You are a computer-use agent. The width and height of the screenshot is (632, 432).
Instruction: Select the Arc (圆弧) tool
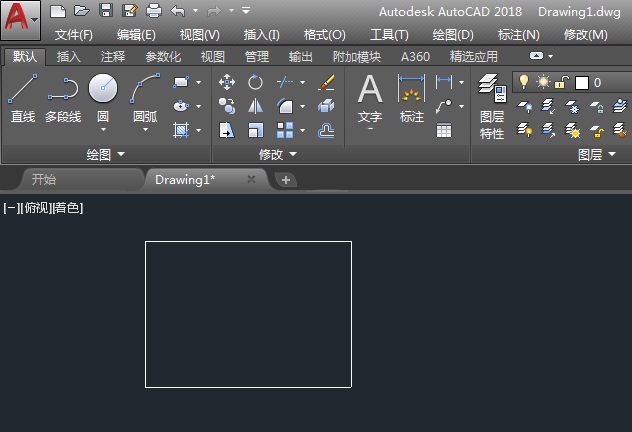(x=145, y=97)
